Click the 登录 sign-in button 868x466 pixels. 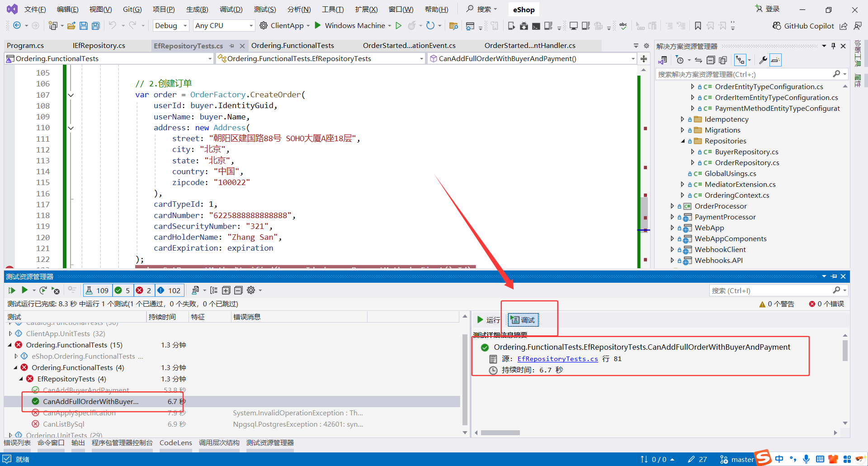767,9
